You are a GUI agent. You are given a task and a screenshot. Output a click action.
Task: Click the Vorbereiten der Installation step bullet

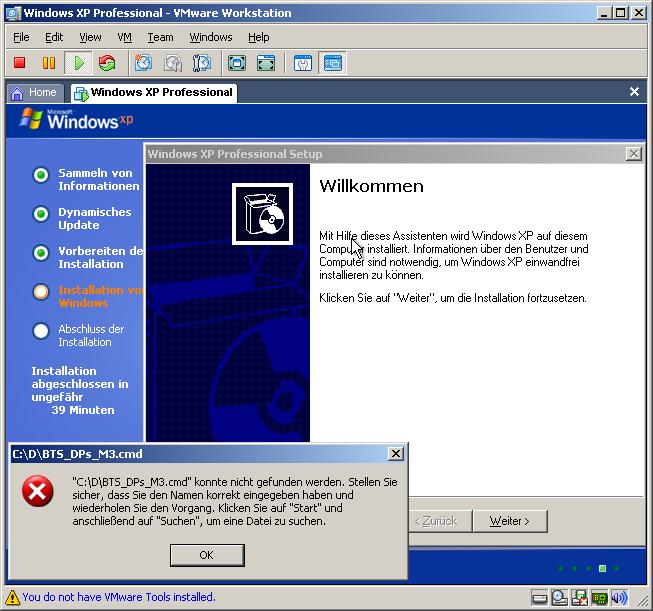coord(41,253)
